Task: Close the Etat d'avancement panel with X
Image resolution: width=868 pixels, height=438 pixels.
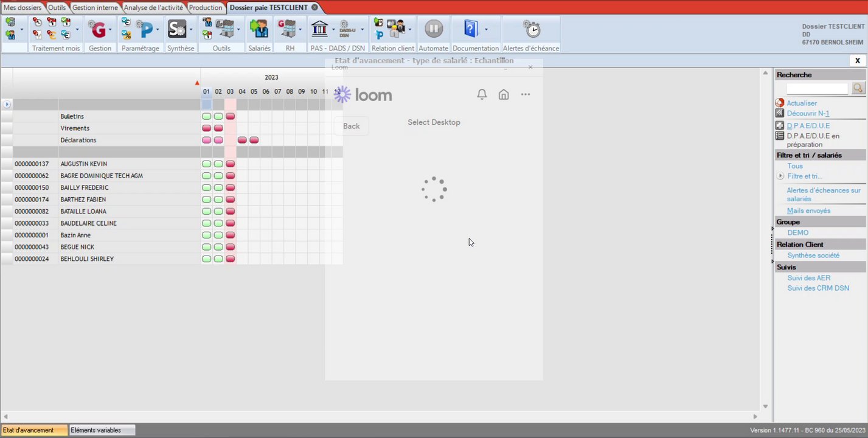Action: click(858, 60)
